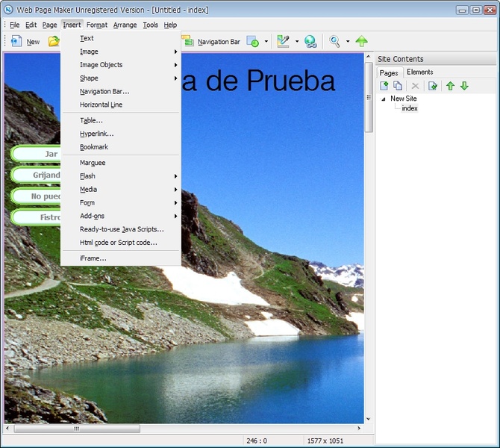This screenshot has width=500, height=448.
Task: Add a new page in Site Contents
Action: pos(384,86)
